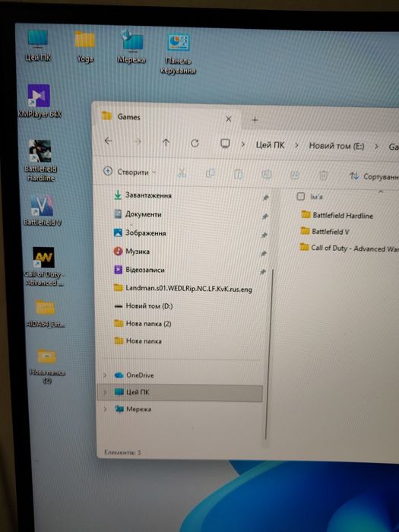Unpin Музика using its pin icon
Viewport: 399px width, 532px height.
click(263, 253)
